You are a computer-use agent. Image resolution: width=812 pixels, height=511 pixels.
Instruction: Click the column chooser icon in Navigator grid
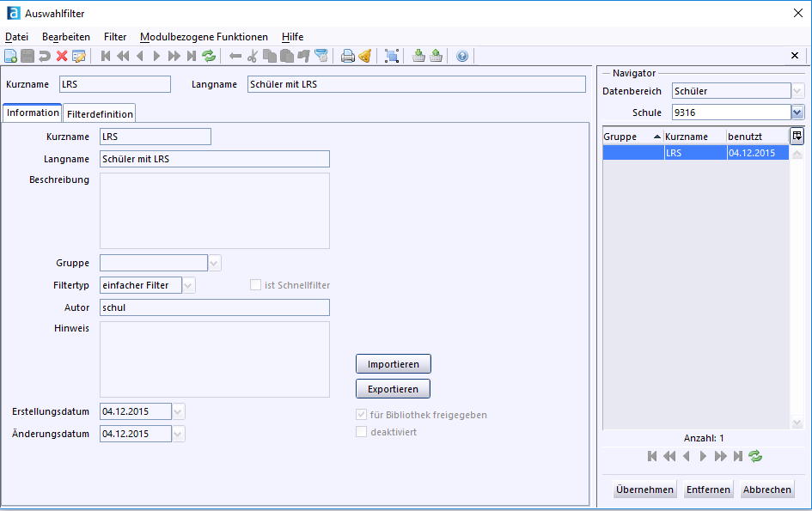tap(797, 137)
